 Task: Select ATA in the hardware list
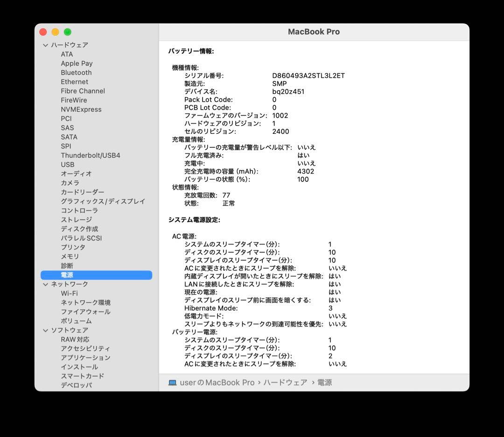66,54
